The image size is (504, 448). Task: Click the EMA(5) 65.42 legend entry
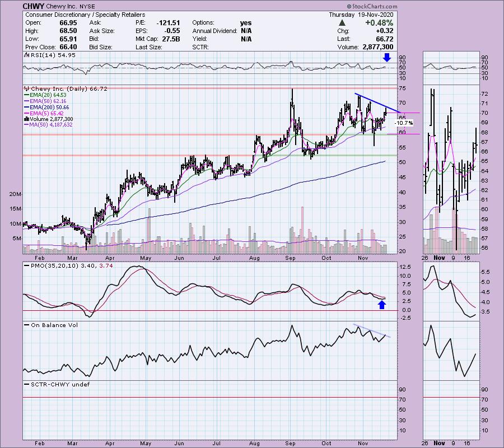[x=44, y=113]
